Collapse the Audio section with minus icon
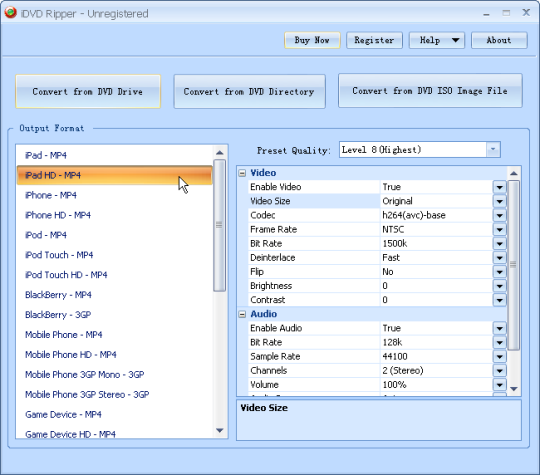The width and height of the screenshot is (540, 475). click(x=242, y=314)
